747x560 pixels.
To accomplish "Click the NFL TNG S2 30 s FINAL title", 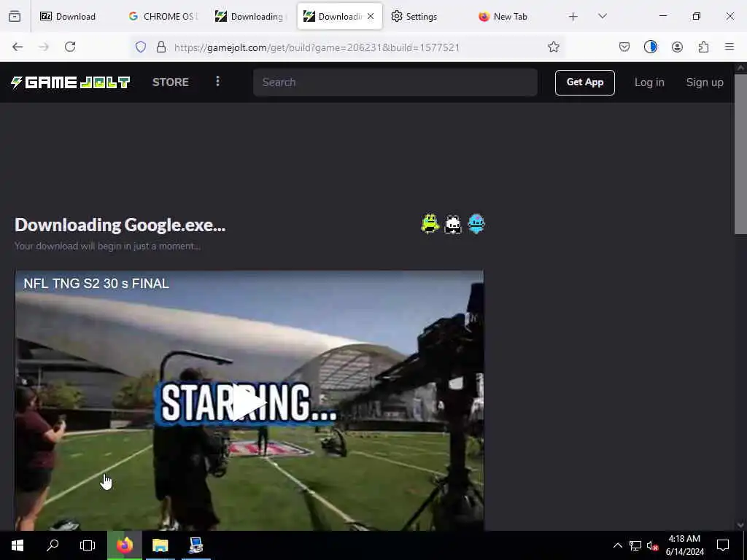I will (96, 284).
